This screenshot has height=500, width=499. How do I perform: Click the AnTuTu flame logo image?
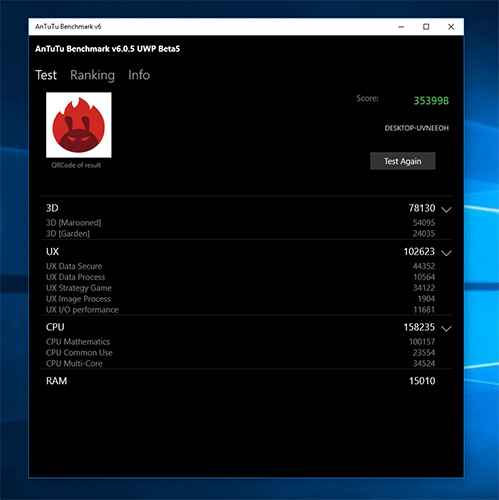[79, 125]
